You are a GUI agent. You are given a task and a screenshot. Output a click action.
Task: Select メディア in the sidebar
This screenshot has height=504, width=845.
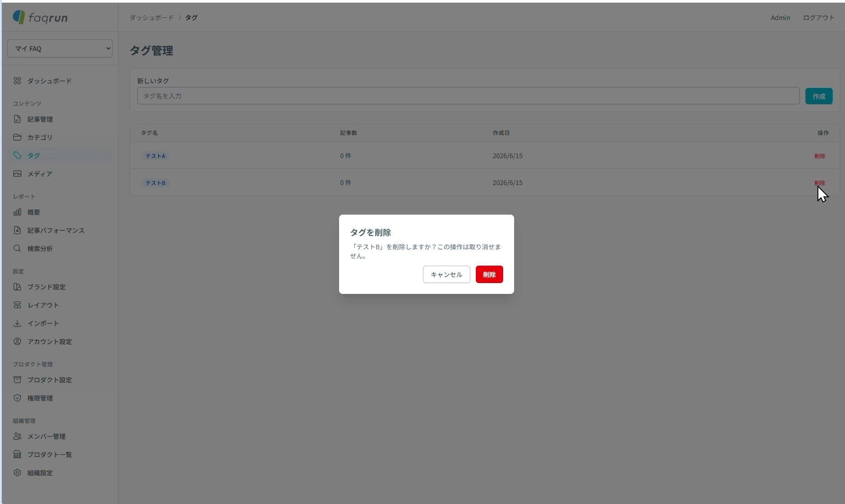(60, 174)
